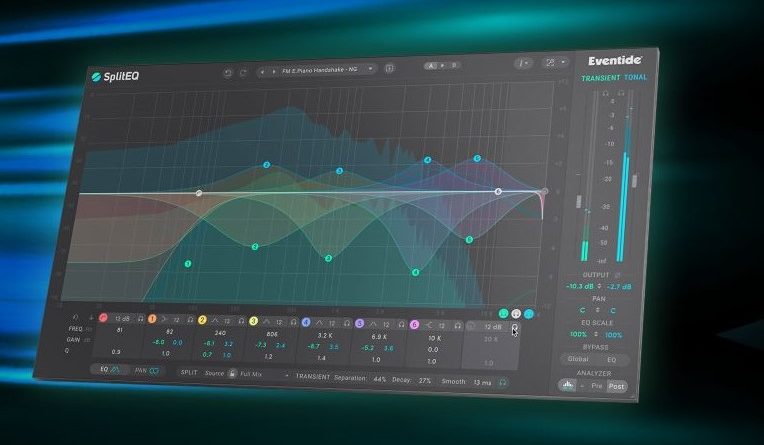Open low-pass band 12 dB slope selector
Image resolution: width=764 pixels, height=445 pixels.
click(493, 327)
